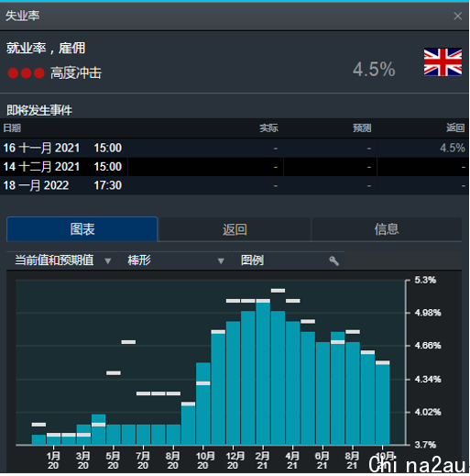Screen dimensions: 470x476
Task: Switch to the 图表 tab
Action: pyautogui.click(x=82, y=229)
